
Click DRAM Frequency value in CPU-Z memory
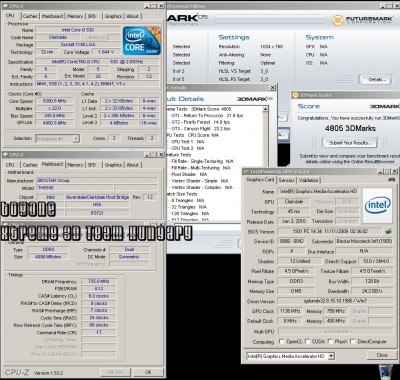pyautogui.click(x=98, y=281)
